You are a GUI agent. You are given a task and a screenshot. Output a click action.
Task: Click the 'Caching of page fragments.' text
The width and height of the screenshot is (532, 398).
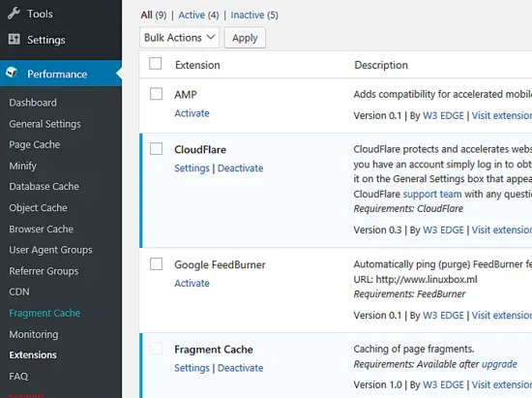pos(414,349)
